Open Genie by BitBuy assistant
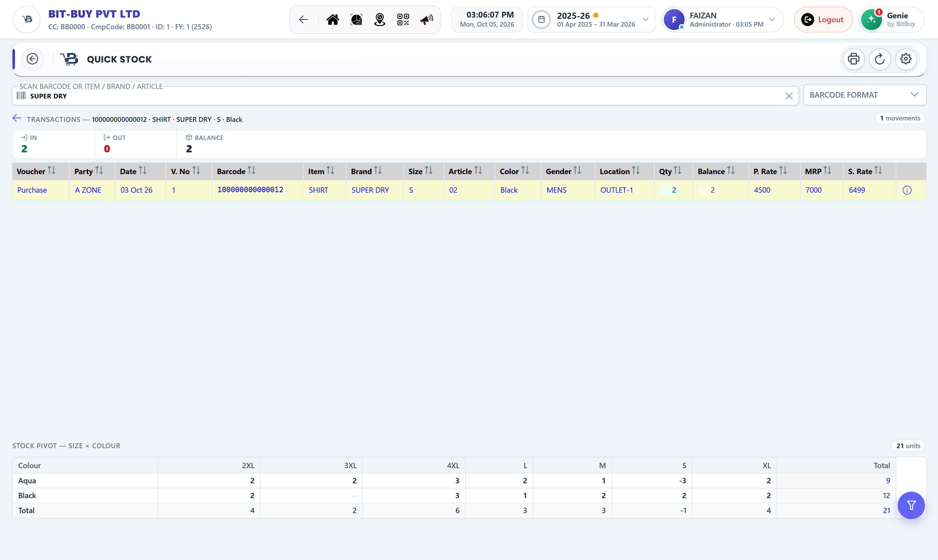 click(x=892, y=20)
